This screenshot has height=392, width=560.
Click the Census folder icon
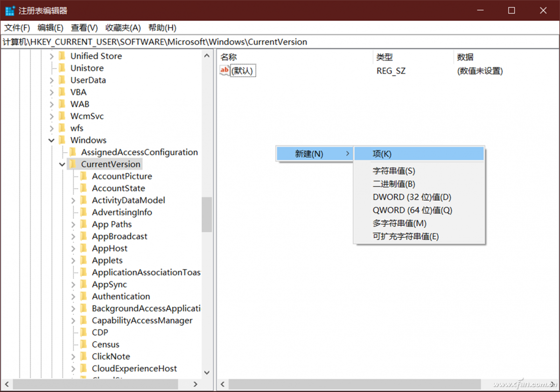pos(84,345)
